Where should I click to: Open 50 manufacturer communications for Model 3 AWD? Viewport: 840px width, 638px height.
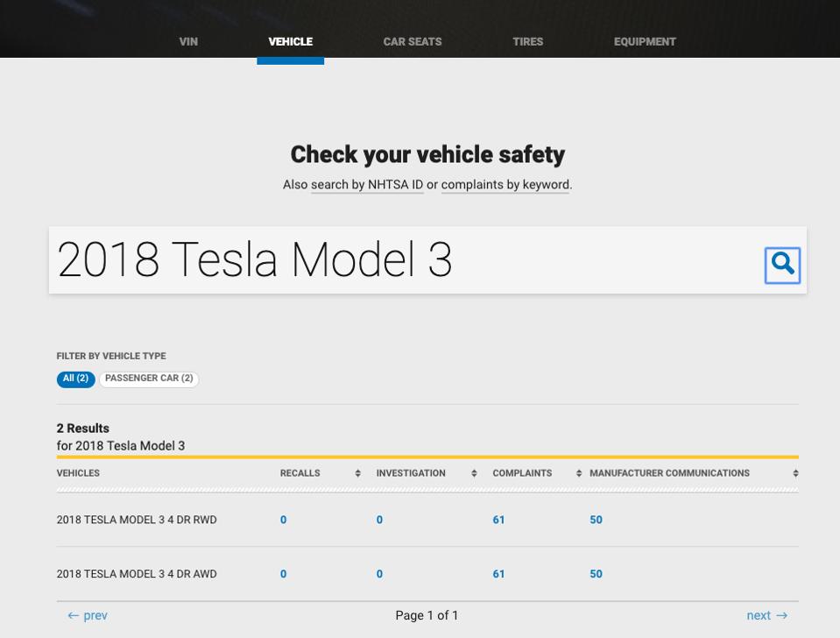point(596,573)
